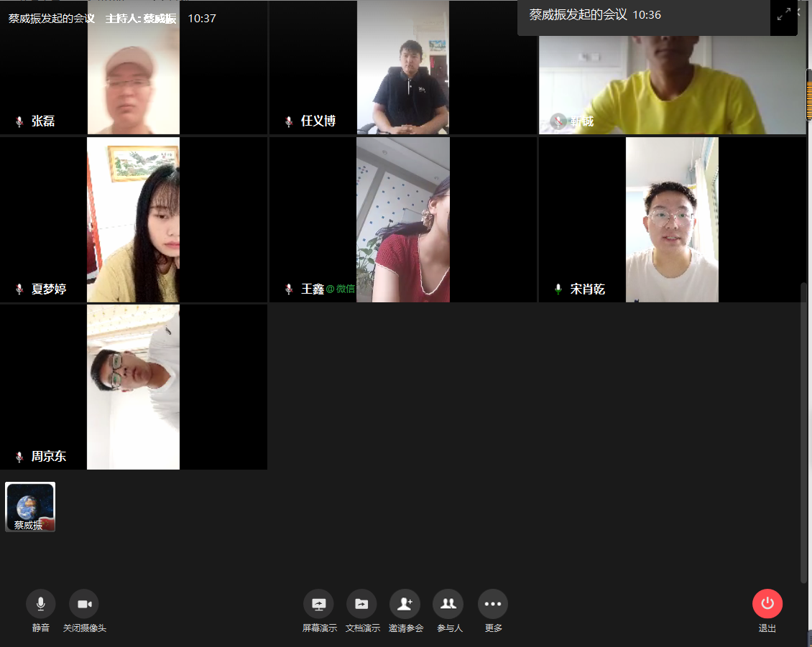This screenshot has height=647, width=812.
Task: Select 蔡威振's earth avatar thumbnail
Action: tap(30, 506)
